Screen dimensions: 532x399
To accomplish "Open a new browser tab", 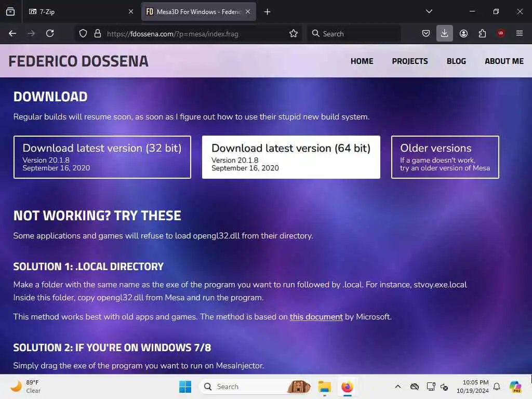I will click(x=268, y=12).
